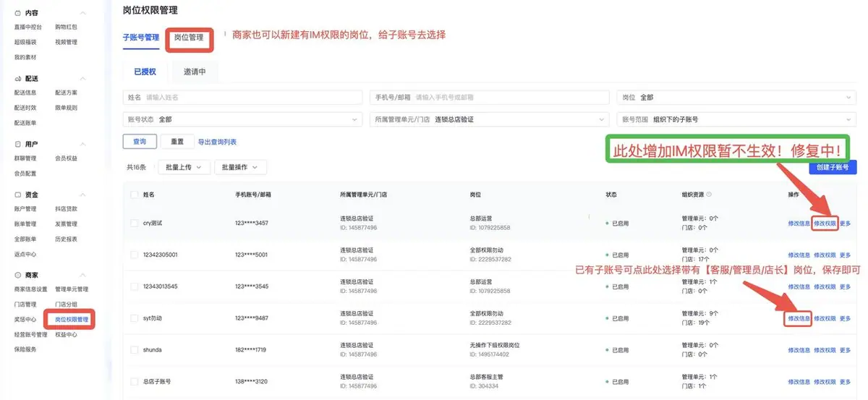Open 权益中心 in the sidebar
The image size is (868, 400).
click(x=66, y=334)
